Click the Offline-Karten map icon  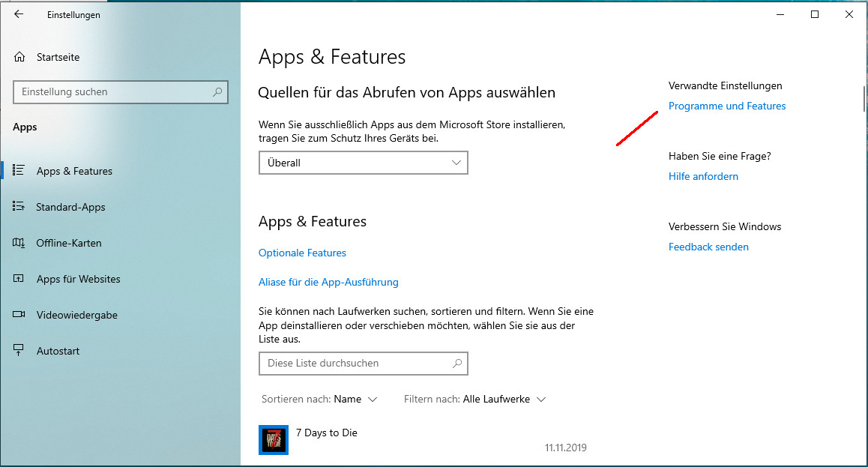click(19, 243)
